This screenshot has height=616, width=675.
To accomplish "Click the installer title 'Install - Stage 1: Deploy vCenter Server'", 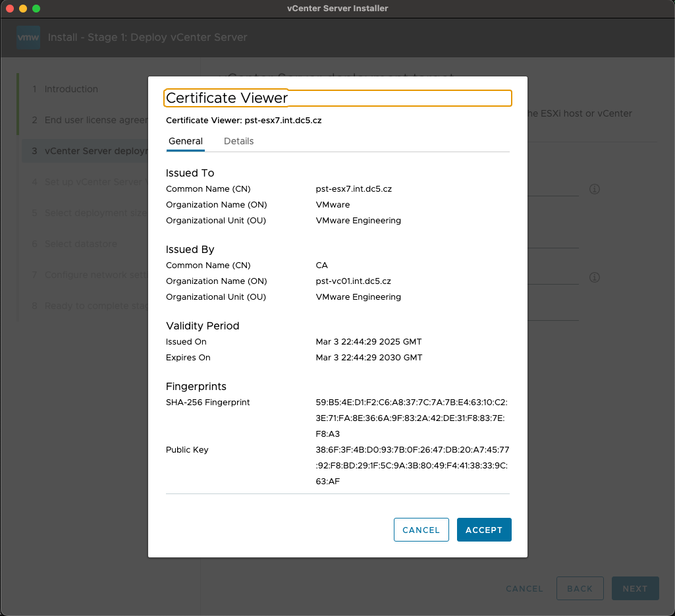I will [x=148, y=38].
